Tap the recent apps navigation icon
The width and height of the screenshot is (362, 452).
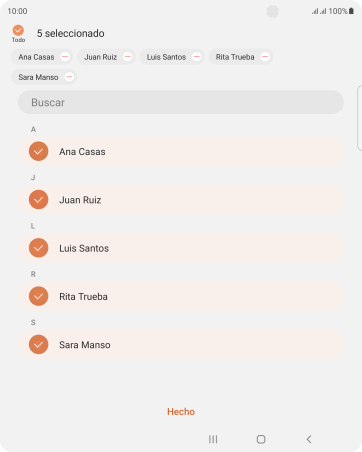(x=213, y=439)
